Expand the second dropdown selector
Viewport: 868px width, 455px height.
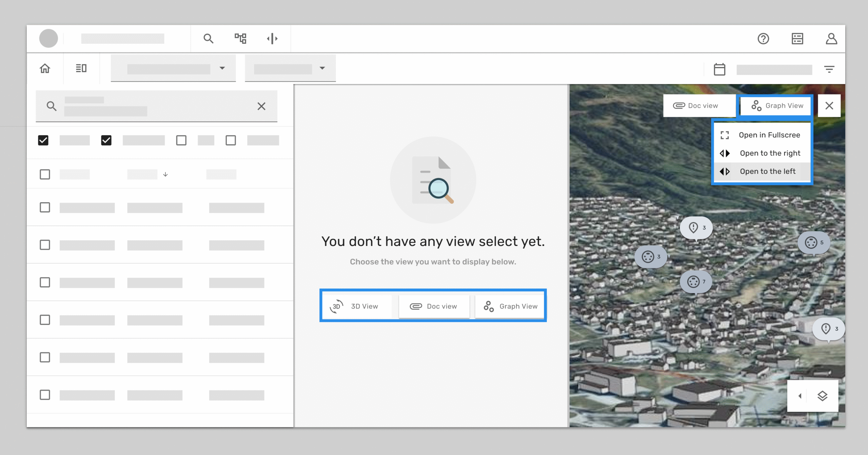(x=322, y=68)
